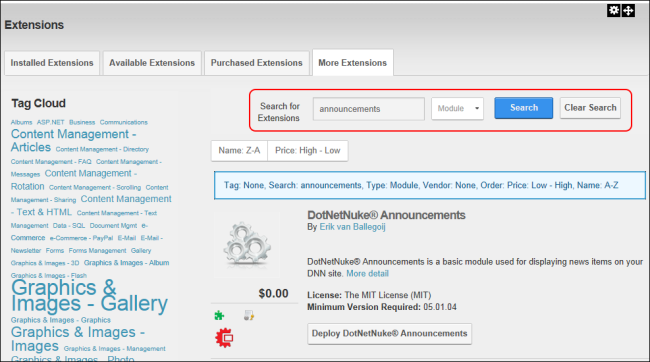
Task: Sort by Price: High - Low
Action: click(x=308, y=151)
